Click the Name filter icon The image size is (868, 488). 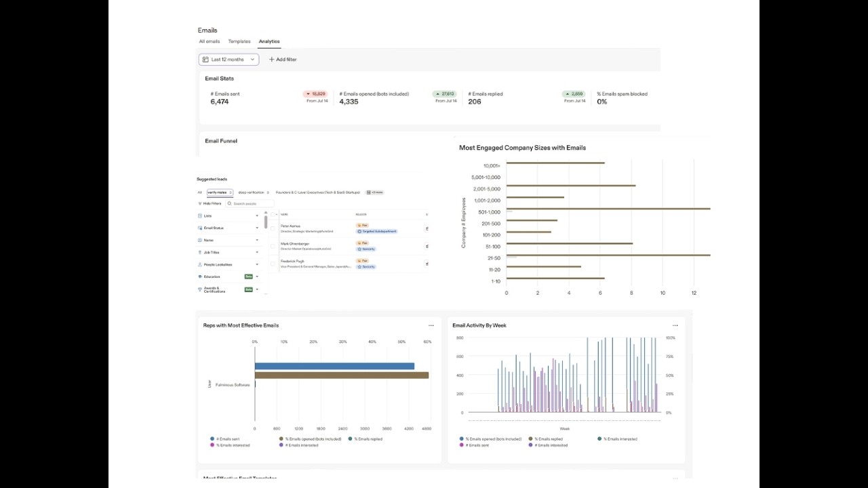[200, 240]
